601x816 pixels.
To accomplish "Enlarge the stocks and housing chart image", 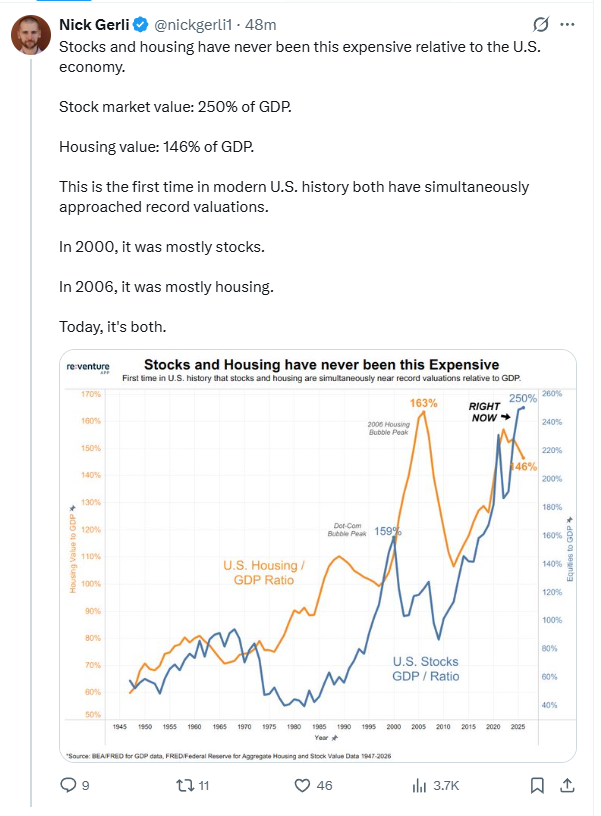I will point(318,556).
